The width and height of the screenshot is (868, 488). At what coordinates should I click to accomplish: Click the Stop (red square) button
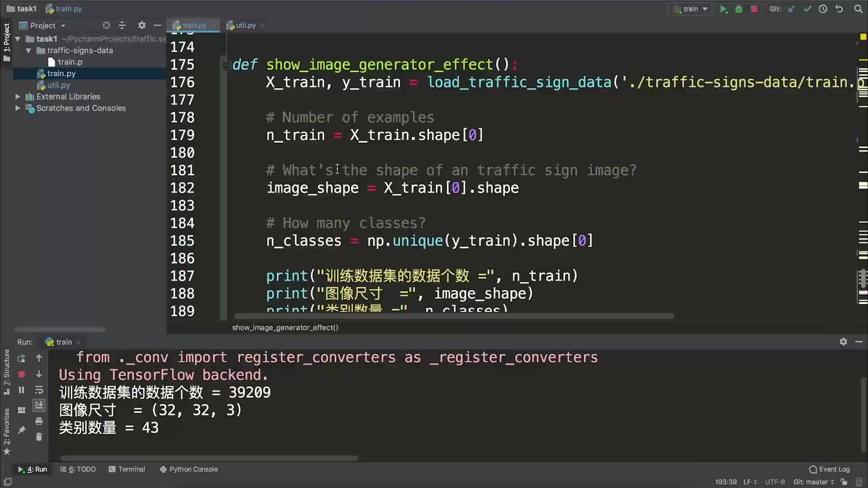coord(754,9)
